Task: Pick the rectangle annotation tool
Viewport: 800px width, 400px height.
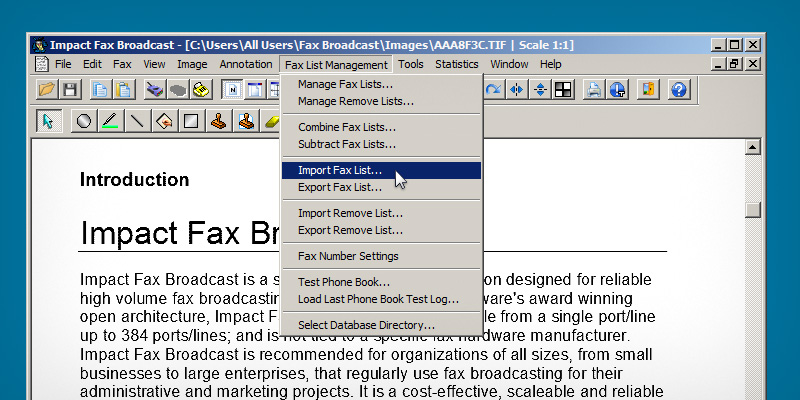Action: pos(190,121)
